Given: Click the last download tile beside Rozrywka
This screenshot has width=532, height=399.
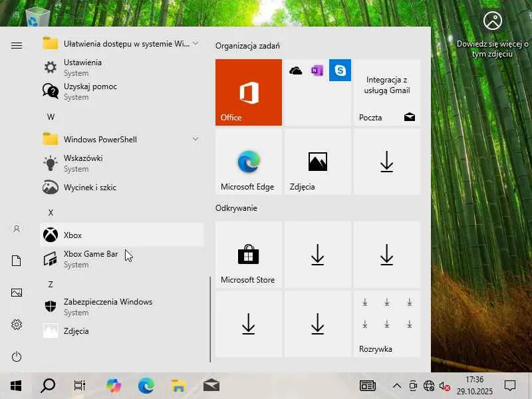Looking at the screenshot, I should (318, 324).
